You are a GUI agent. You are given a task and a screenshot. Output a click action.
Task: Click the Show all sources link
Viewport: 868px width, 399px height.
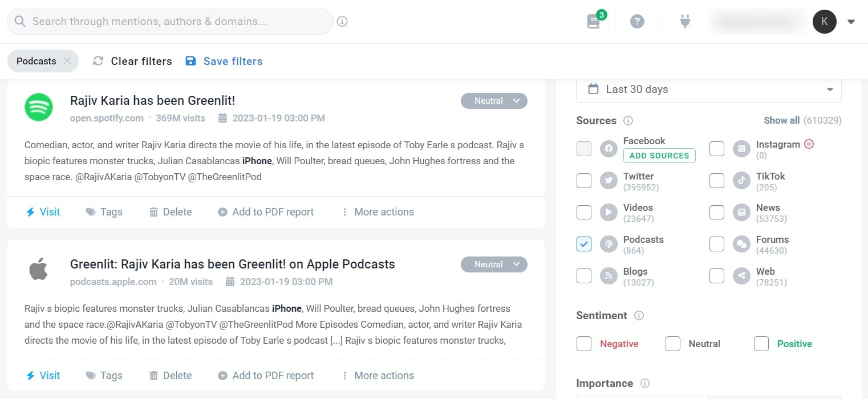(x=781, y=120)
